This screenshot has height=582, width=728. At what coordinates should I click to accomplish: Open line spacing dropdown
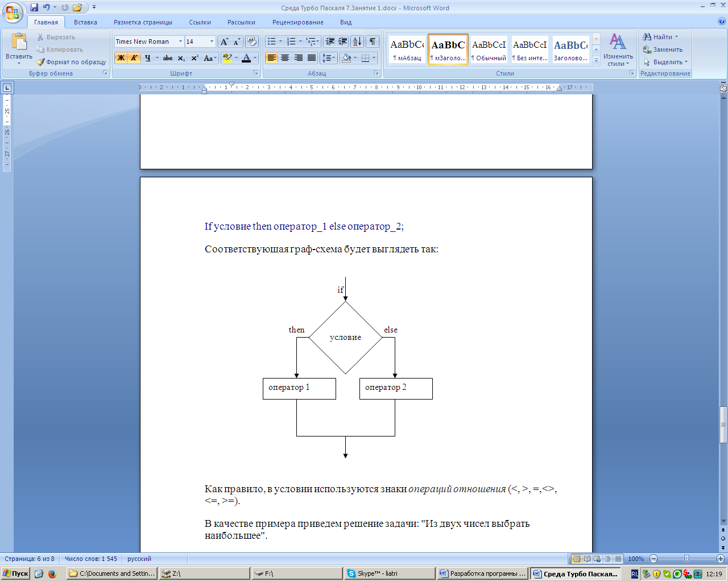tap(328, 58)
